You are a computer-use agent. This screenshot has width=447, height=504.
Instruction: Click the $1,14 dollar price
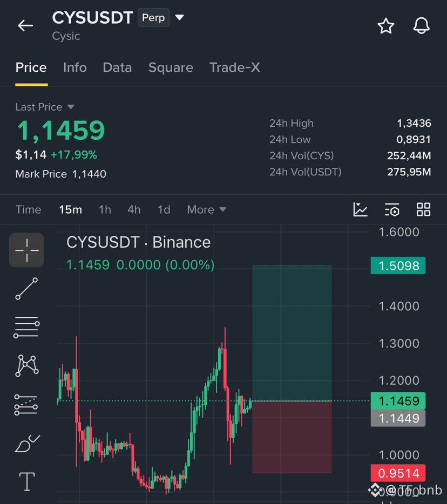[x=31, y=155]
